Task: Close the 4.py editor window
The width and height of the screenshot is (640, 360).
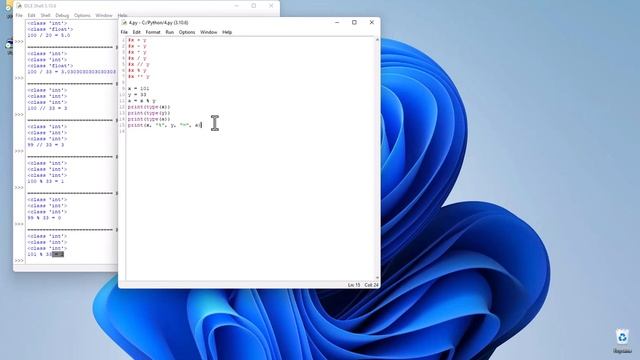Action: pos(371,22)
